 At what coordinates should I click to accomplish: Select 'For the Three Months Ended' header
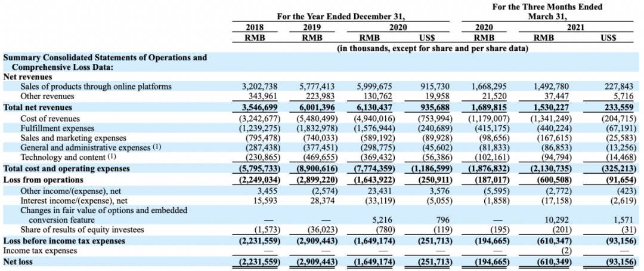(547, 7)
